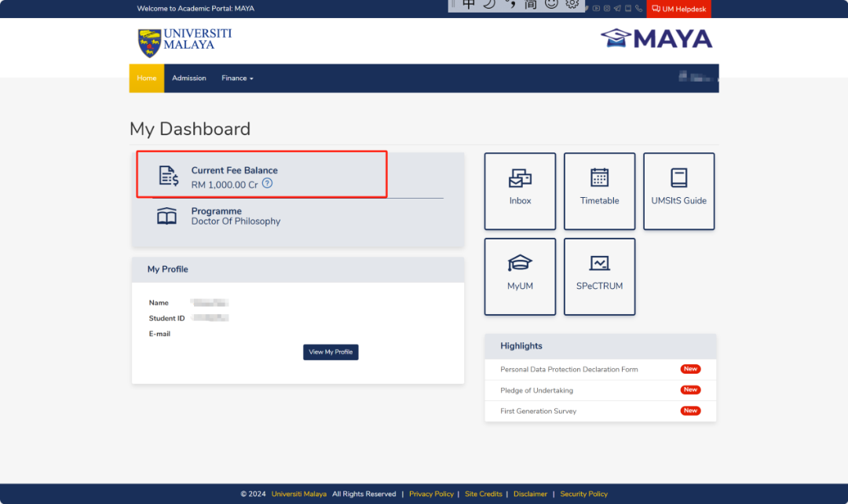Screen dimensions: 848x504
Task: Toggle the input method Chinese mode icon
Action: tap(468, 5)
